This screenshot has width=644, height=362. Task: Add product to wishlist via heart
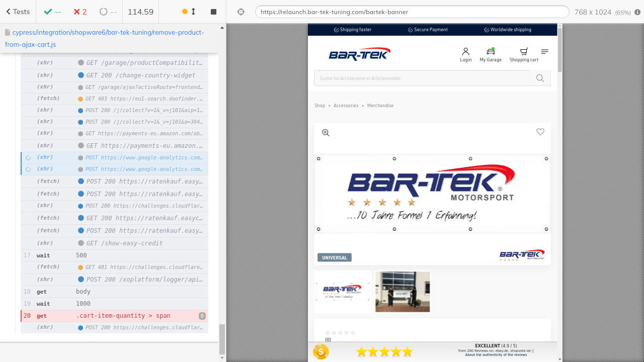540,132
